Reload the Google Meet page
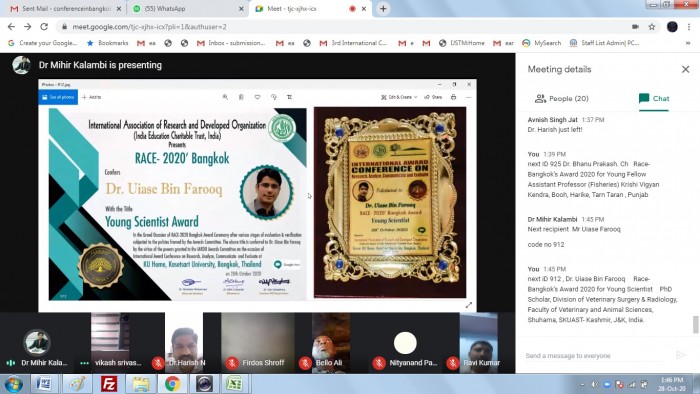 (x=44, y=27)
